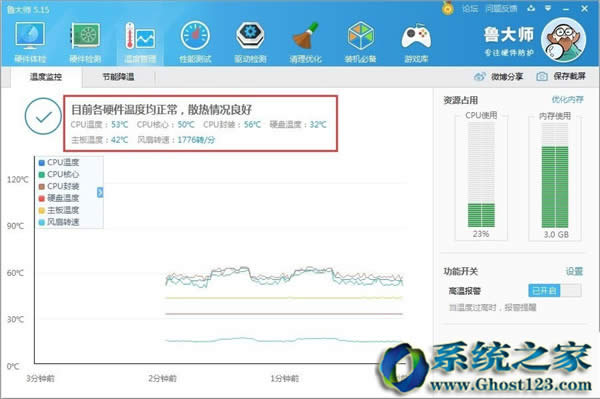Open the title bar dropdown menu arrow
Screen dimensions: 600x399
tap(548, 8)
